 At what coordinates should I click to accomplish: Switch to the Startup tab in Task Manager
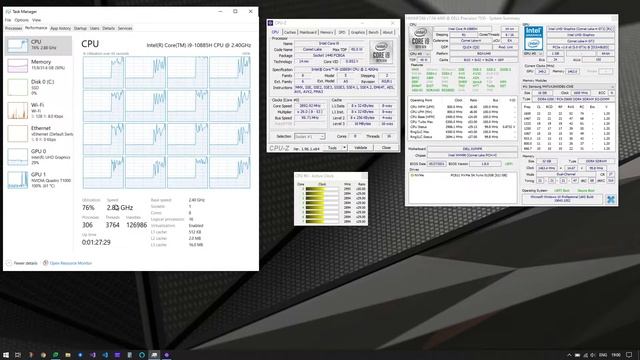tap(80, 28)
